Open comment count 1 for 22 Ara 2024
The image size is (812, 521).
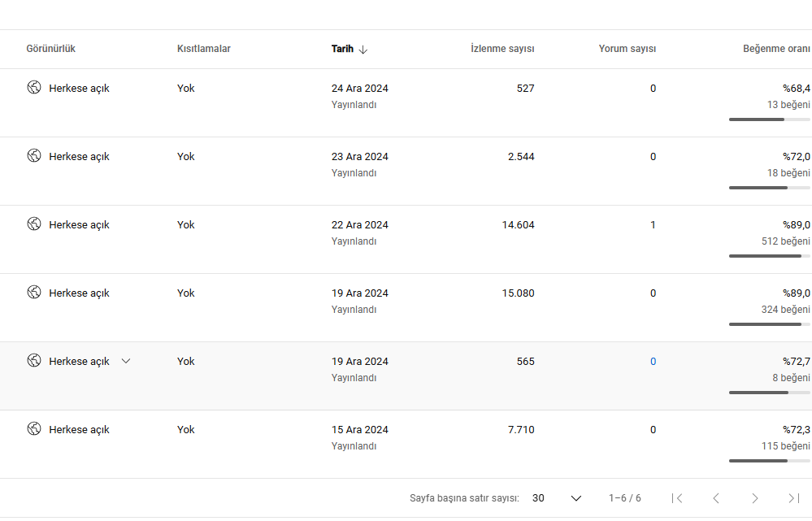[653, 225]
